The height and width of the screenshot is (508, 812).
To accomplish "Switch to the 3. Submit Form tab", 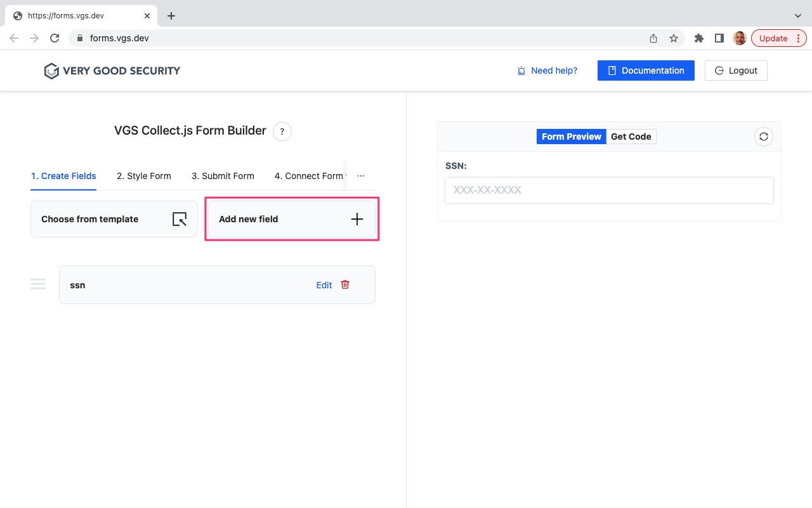I will pyautogui.click(x=223, y=176).
